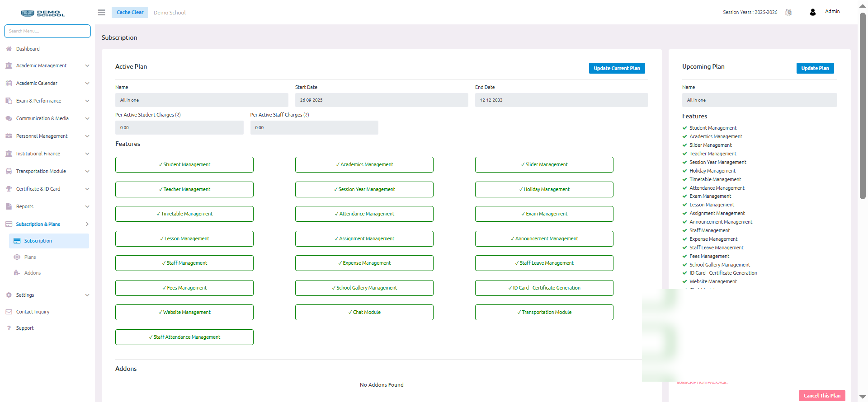This screenshot has height=402, width=868.
Task: Click the 'No Addons Found' text
Action: [382, 385]
